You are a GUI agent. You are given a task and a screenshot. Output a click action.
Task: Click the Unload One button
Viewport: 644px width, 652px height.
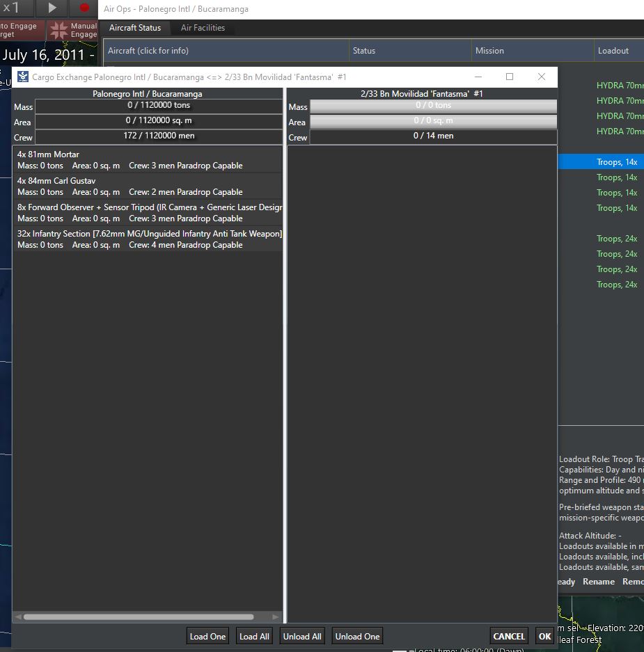[x=357, y=636]
